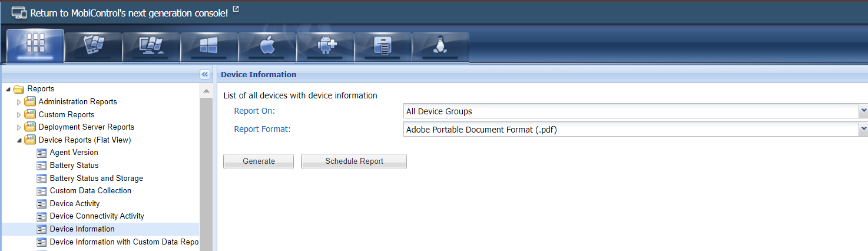Expand the Administration Reports folder
Screen dimensions: 868x251
[19, 102]
